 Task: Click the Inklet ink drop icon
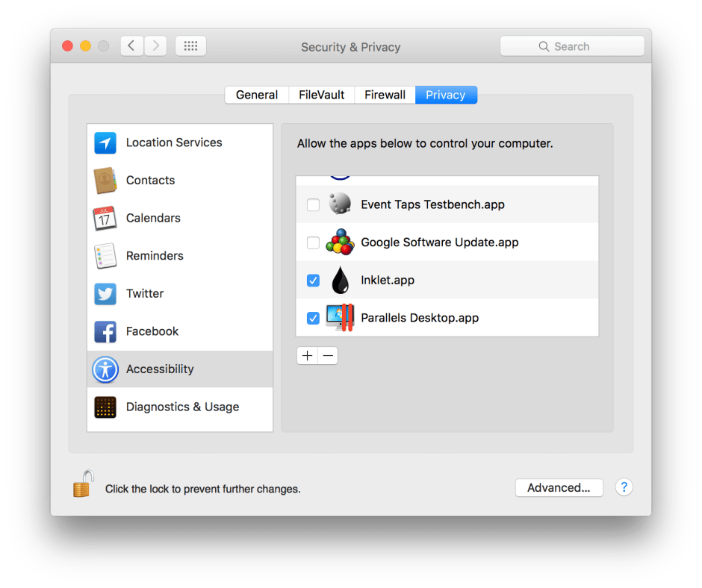pyautogui.click(x=340, y=281)
